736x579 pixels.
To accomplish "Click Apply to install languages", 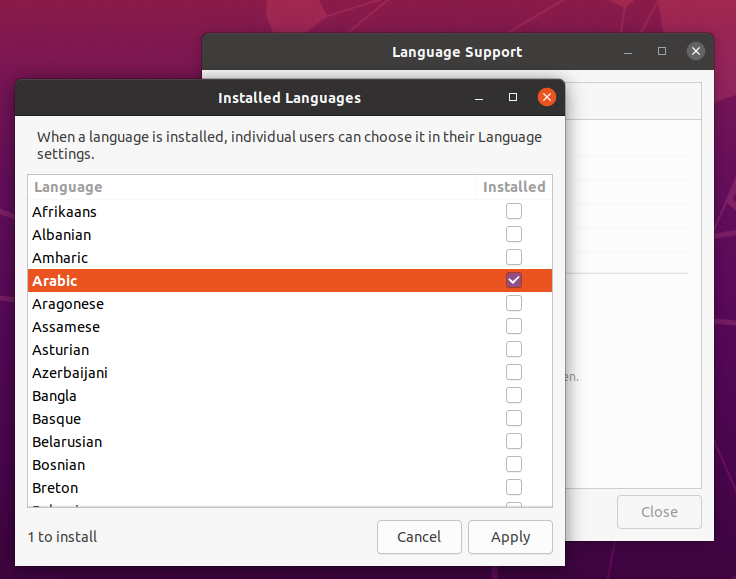I will 510,537.
